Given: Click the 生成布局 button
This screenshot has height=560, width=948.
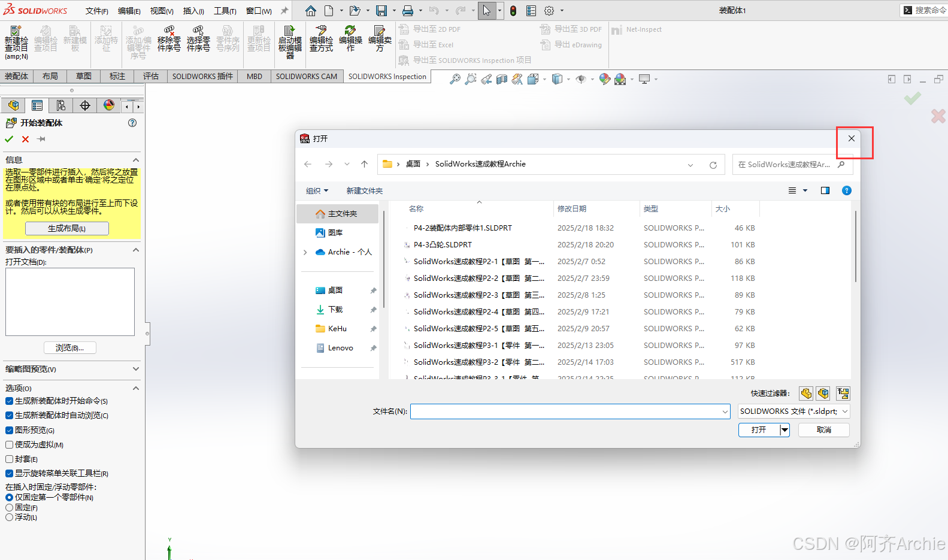Looking at the screenshot, I should [67, 228].
